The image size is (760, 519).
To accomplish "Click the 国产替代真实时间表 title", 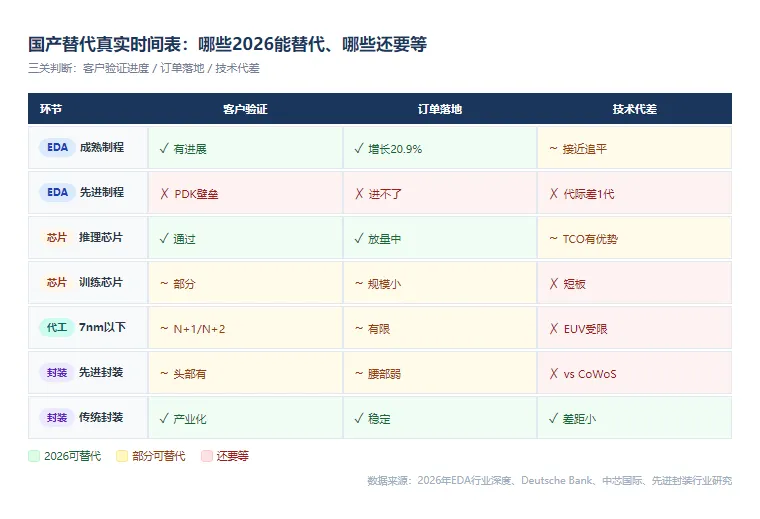I will tap(227, 44).
